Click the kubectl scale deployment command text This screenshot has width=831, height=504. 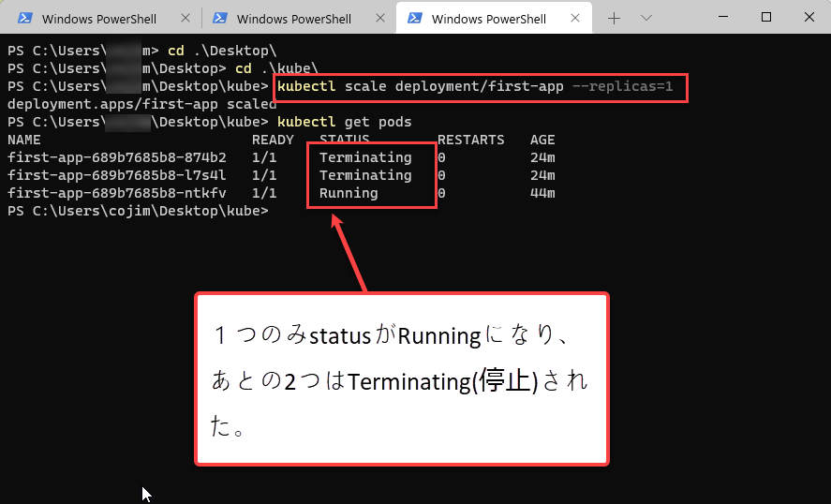click(475, 86)
